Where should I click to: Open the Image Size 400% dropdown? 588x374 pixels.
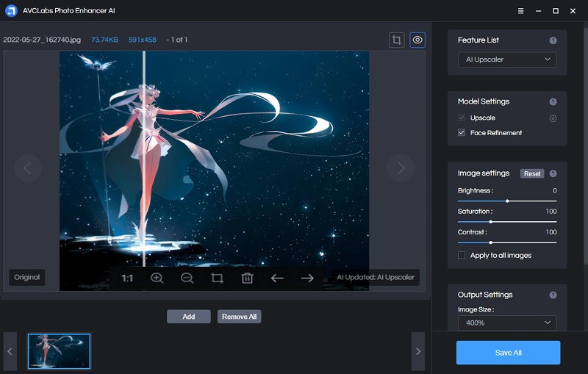[x=507, y=323]
